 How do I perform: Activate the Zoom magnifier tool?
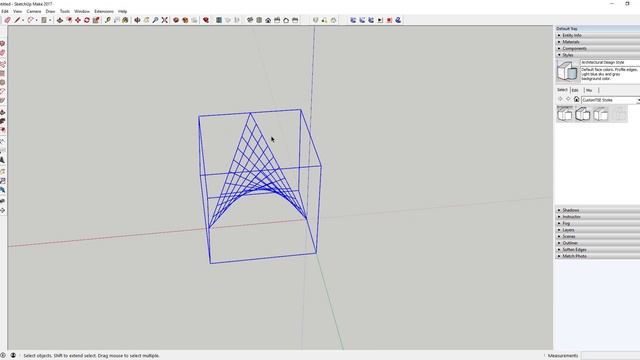(x=155, y=20)
